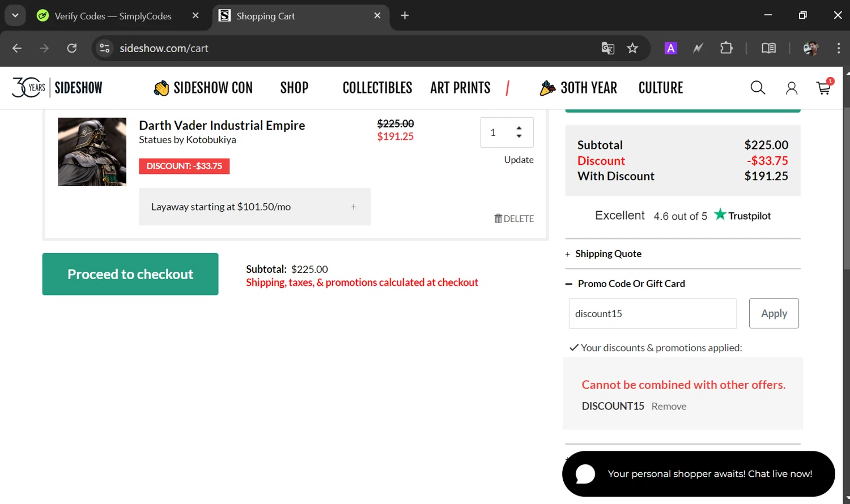Image resolution: width=850 pixels, height=504 pixels.
Task: Expand the Shipping Quote section
Action: 608,254
